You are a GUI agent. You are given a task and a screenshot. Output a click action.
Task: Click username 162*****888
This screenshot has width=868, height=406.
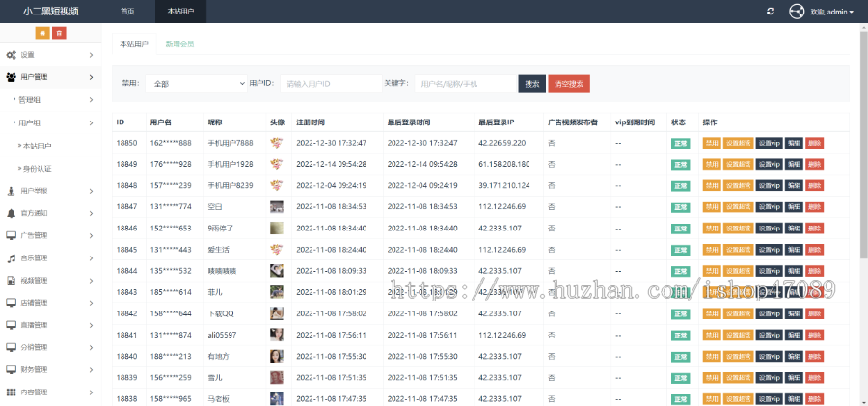click(171, 143)
